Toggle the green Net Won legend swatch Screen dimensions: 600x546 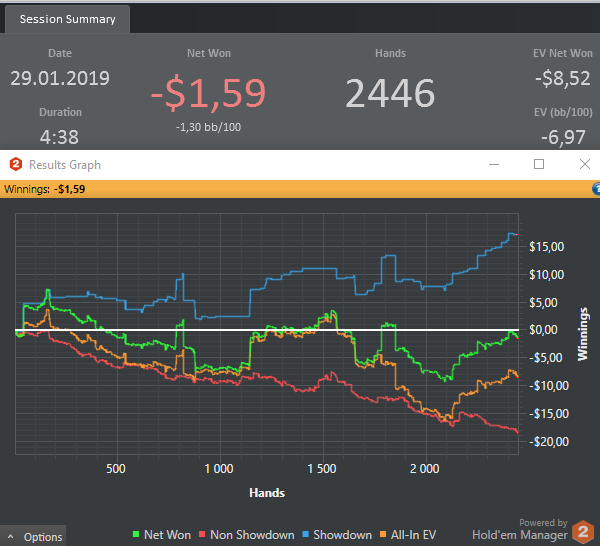point(135,534)
